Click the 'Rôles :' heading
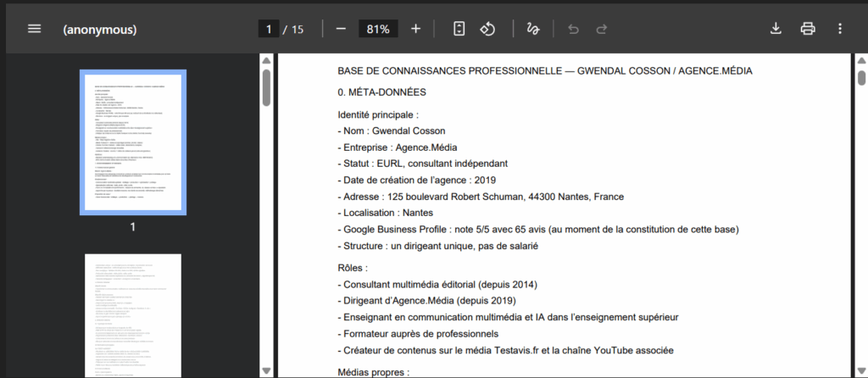 point(353,269)
